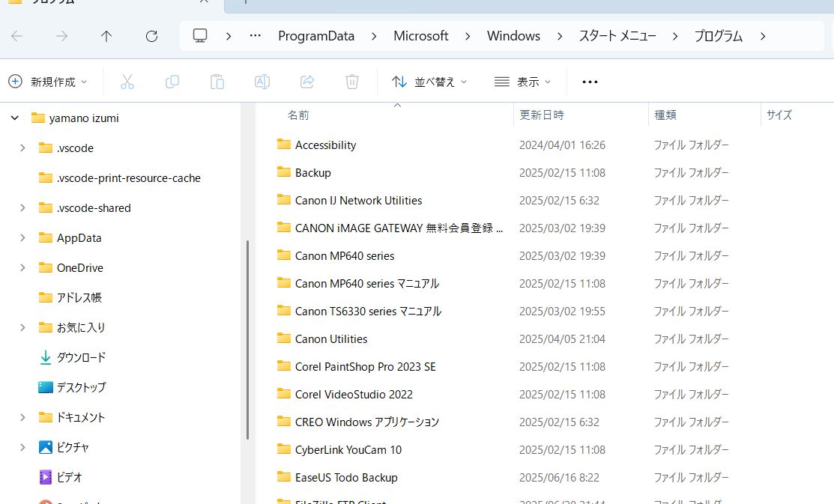
Task: Expand the OneDrive folder node
Action: tap(22, 267)
